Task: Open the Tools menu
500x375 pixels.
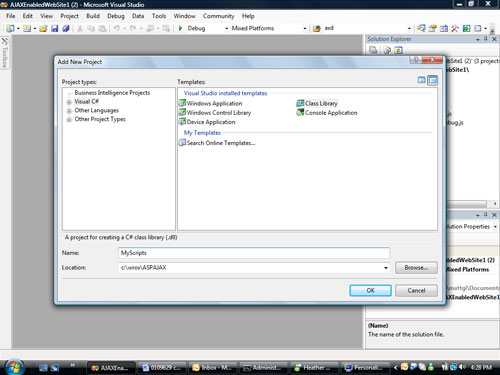Action: coord(159,16)
